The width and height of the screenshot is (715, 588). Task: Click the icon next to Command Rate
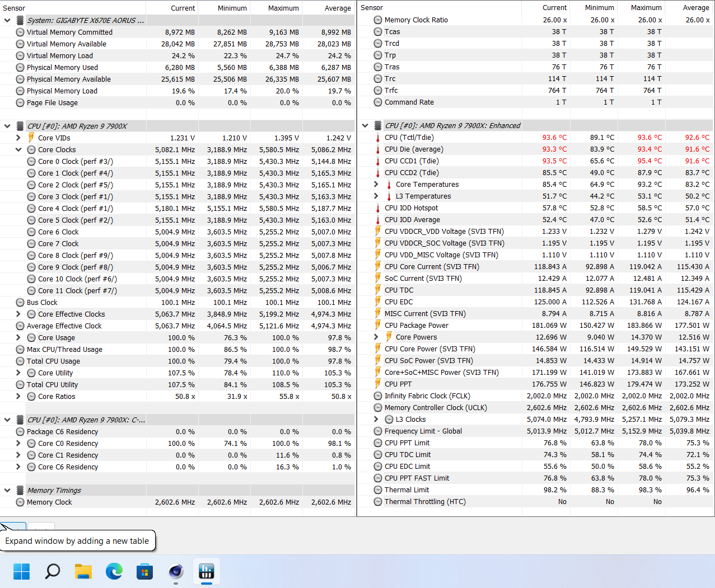pos(378,102)
